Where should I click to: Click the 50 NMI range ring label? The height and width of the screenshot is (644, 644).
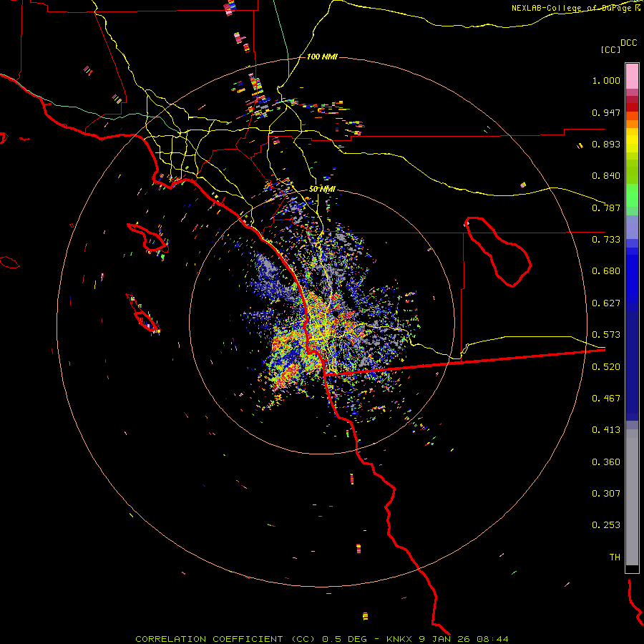322,189
